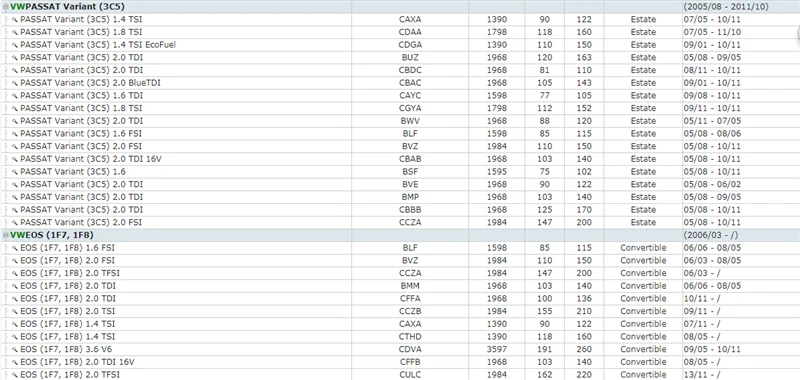Select the PASSAT Variant 2.0 FSI CCZA row name
This screenshot has width=800, height=380.
tap(81, 222)
